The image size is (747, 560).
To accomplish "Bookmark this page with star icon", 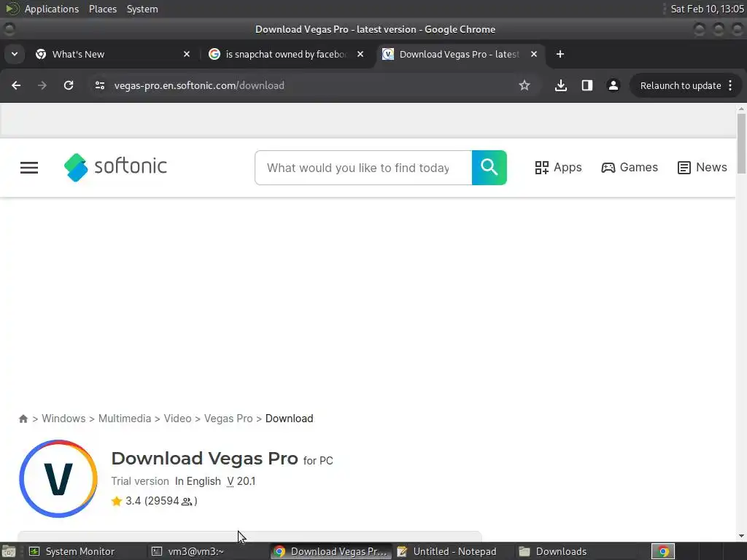I will (525, 86).
